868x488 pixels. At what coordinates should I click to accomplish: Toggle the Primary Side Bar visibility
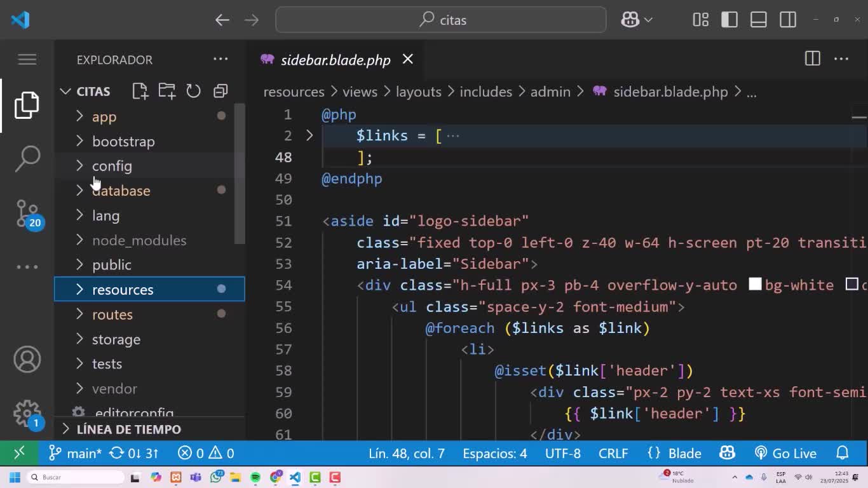(729, 20)
